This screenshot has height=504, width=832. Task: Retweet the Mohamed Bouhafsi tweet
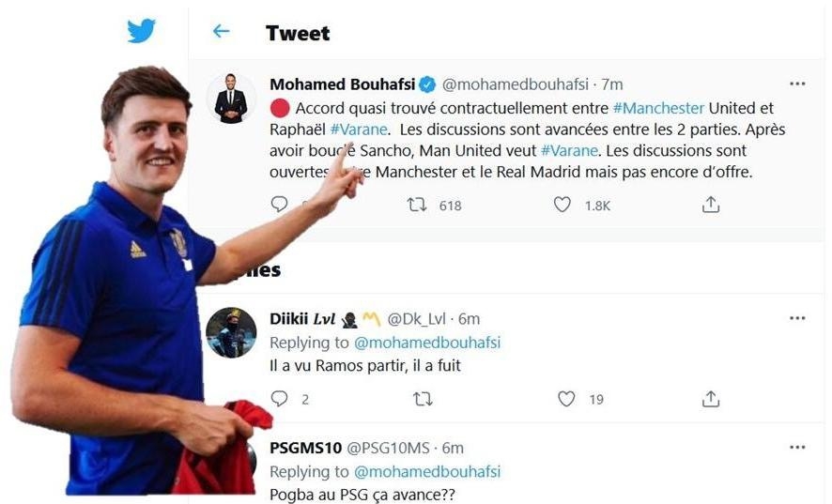[x=417, y=205]
